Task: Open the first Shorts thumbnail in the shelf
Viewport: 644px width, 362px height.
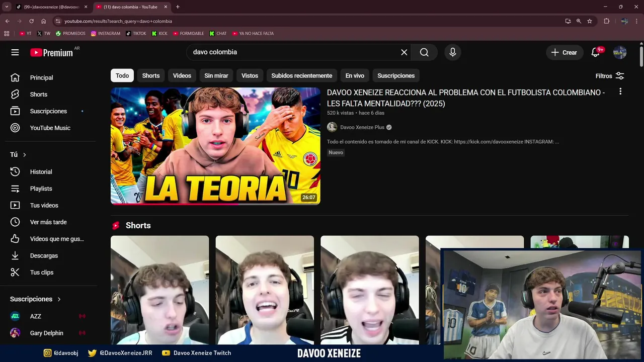Action: tap(159, 290)
